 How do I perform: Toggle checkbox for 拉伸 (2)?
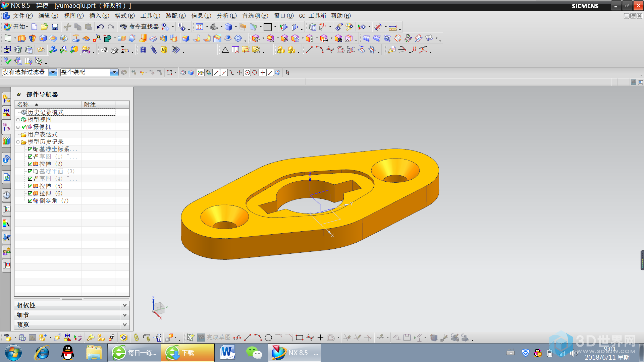pyautogui.click(x=30, y=164)
